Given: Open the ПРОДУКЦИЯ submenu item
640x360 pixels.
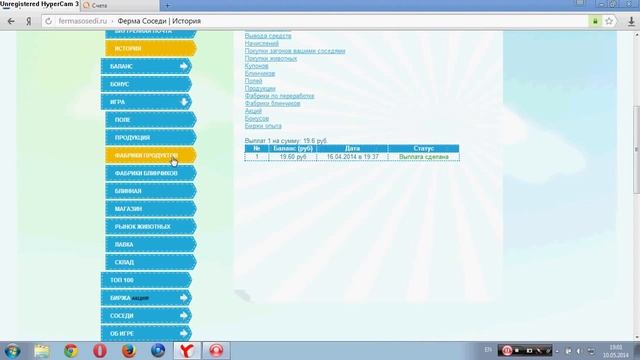Looking at the screenshot, I should [x=151, y=138].
